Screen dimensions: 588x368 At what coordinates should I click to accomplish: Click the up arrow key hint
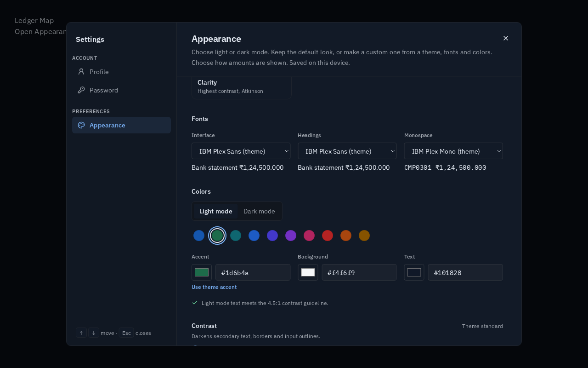pyautogui.click(x=81, y=333)
